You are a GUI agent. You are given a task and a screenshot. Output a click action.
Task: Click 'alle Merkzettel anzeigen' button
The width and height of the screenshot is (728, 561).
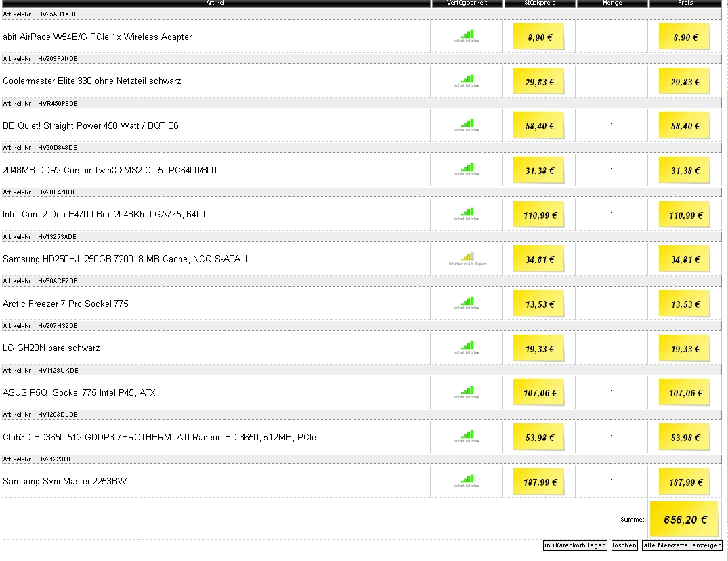683,545
